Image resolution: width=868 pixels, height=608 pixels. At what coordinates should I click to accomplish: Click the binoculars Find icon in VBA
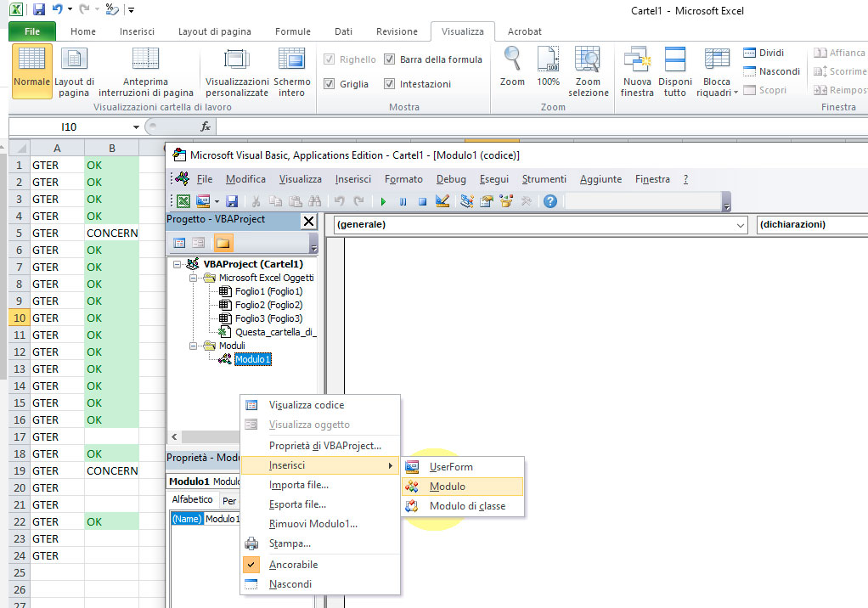click(315, 201)
